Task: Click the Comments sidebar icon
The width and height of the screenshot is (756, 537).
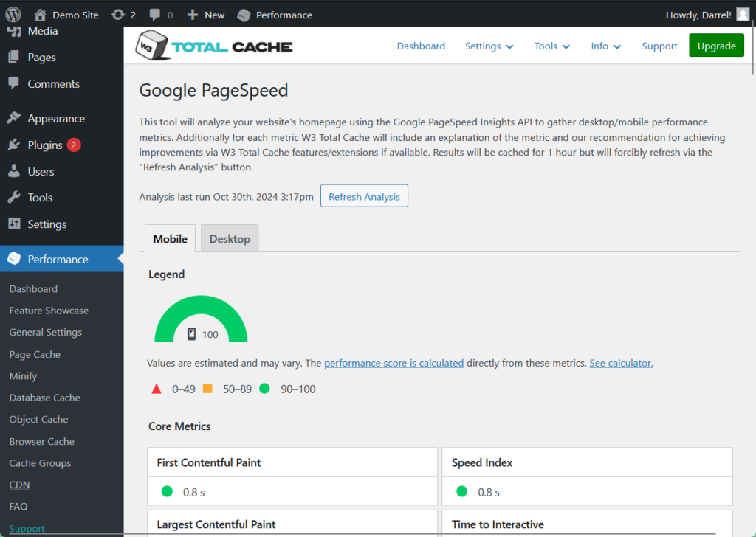Action: pos(14,83)
